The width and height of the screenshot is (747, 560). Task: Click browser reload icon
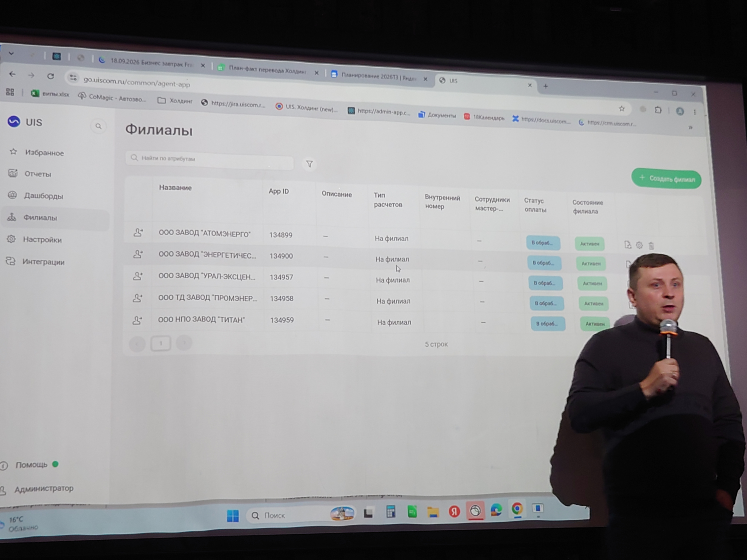(51, 76)
